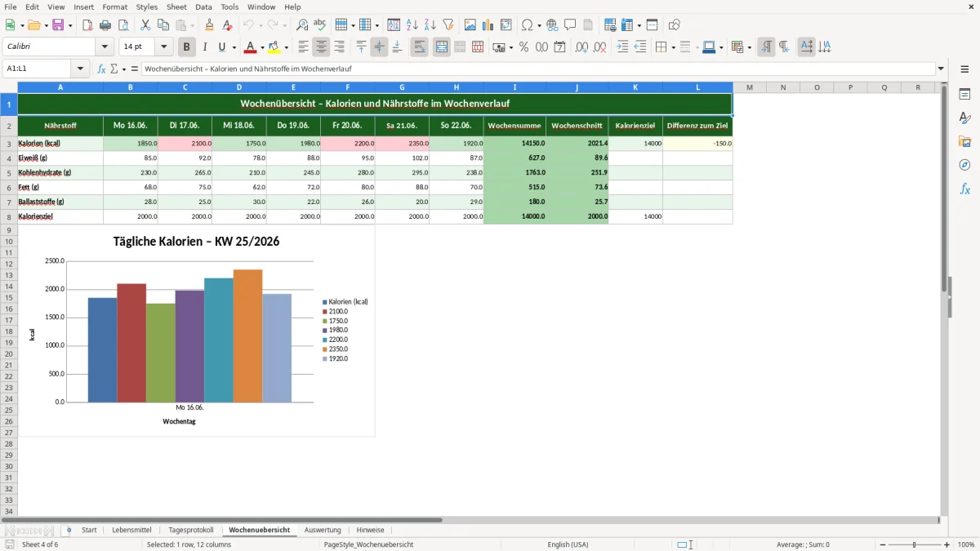This screenshot has height=551, width=980.
Task: Open the sidebar Navigator compass icon
Action: (964, 165)
